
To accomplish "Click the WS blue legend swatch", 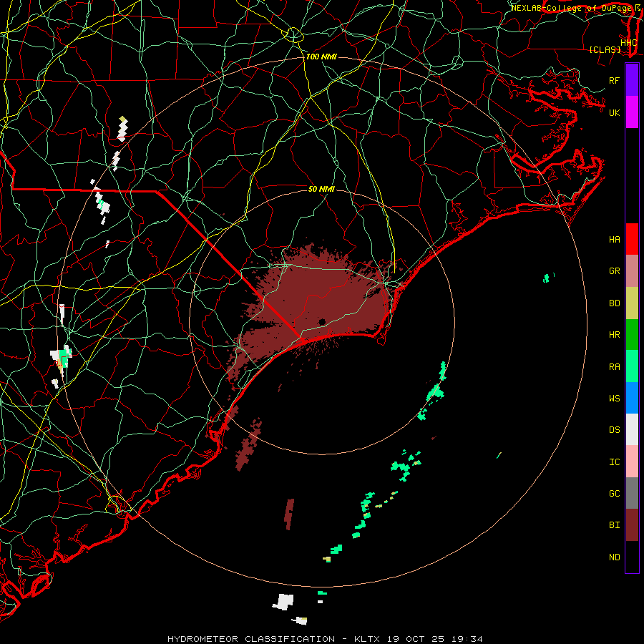I will pyautogui.click(x=632, y=398).
